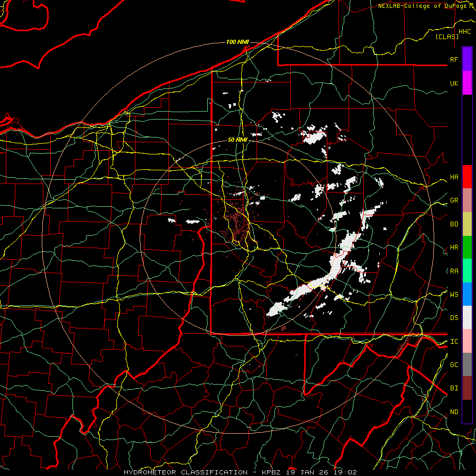476x476 pixels.
Task: Select the GR legend label
Action: click(x=454, y=200)
